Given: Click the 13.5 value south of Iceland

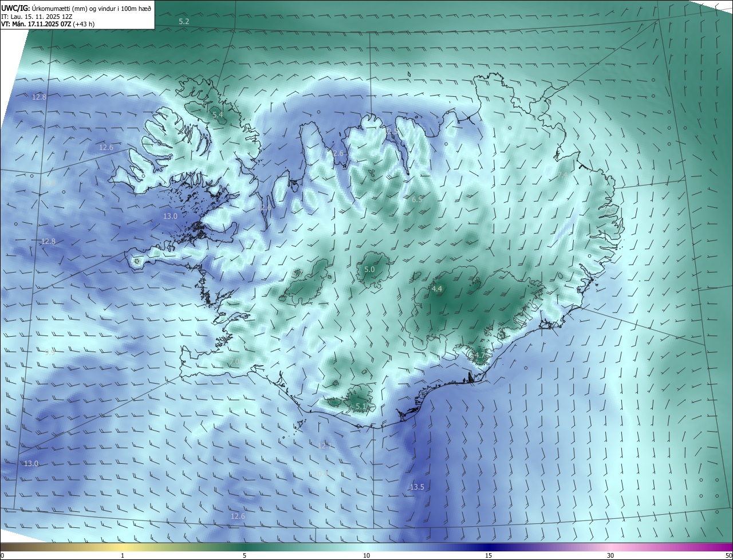Looking at the screenshot, I should click(417, 487).
